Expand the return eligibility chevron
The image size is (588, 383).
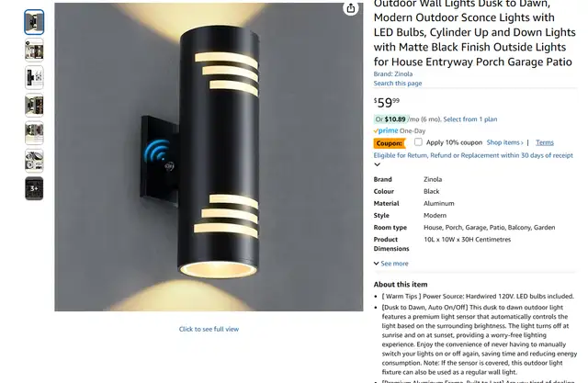click(378, 164)
